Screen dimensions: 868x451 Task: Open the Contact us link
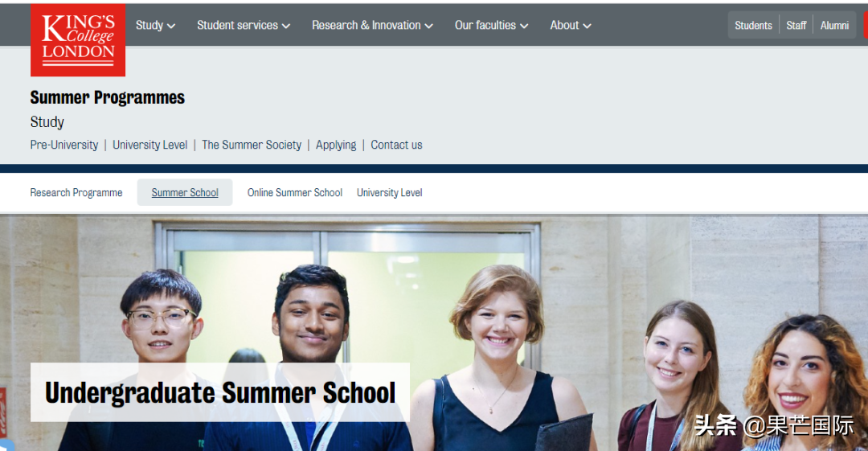pos(396,146)
